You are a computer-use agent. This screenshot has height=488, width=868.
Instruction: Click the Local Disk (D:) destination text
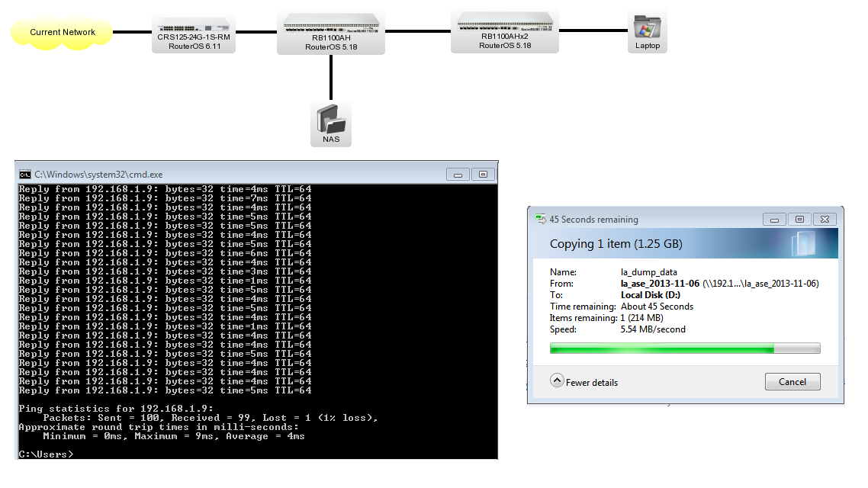point(651,294)
